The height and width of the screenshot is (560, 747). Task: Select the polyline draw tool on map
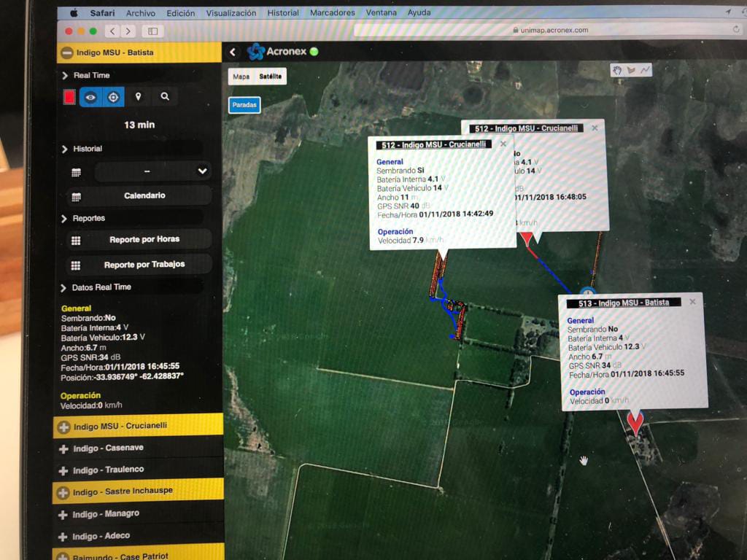pos(645,71)
